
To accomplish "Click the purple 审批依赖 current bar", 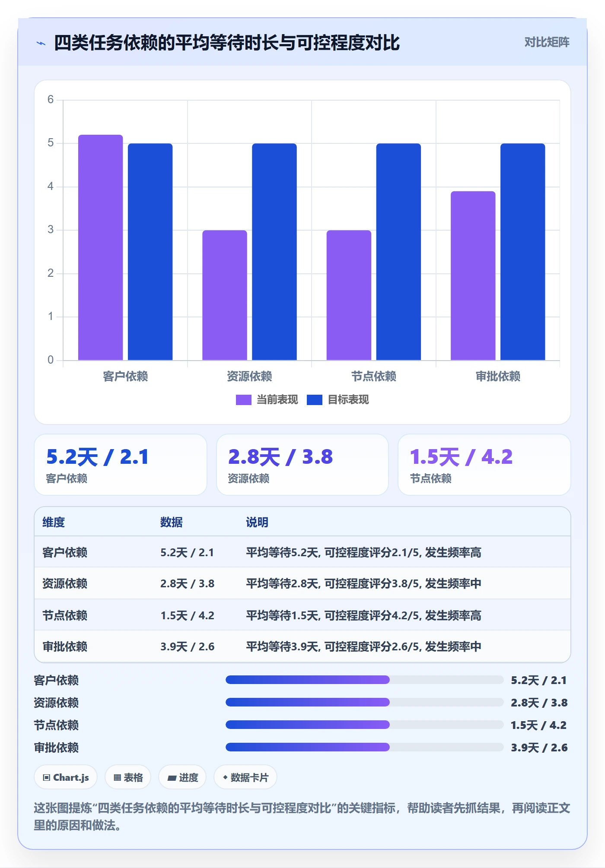I will click(473, 276).
